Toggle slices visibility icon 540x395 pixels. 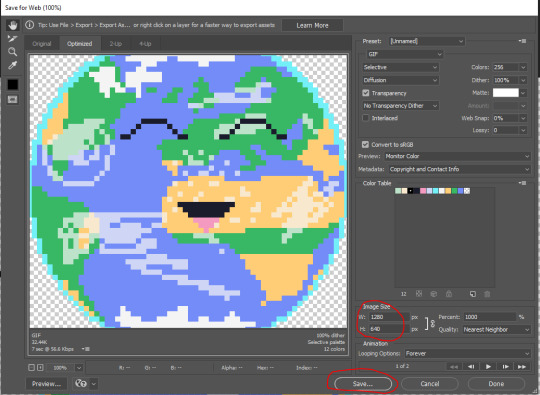point(13,100)
